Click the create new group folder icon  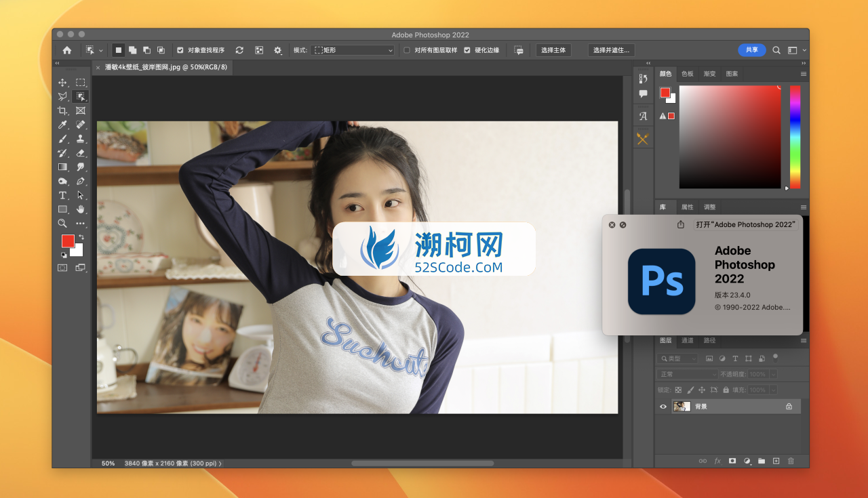click(762, 461)
